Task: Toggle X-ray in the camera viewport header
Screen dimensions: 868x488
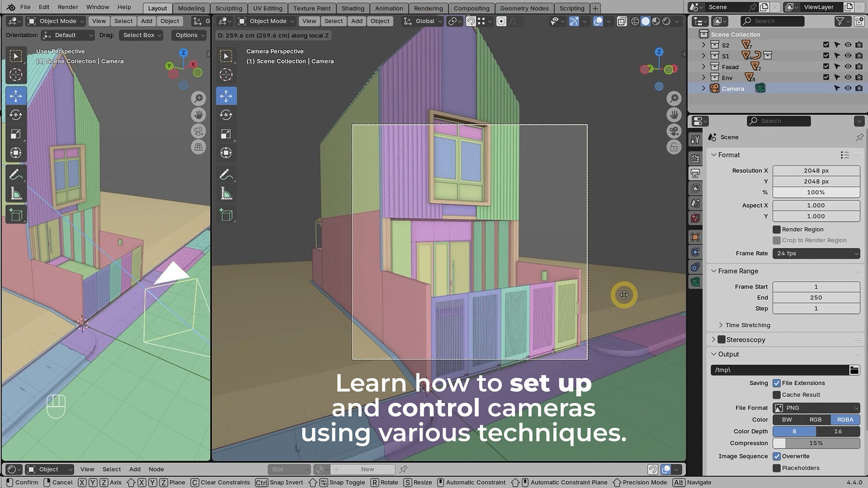Action: pyautogui.click(x=621, y=21)
